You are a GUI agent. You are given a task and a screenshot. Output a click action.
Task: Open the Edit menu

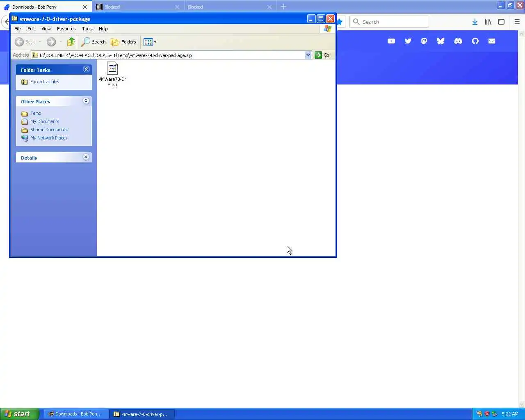click(31, 29)
